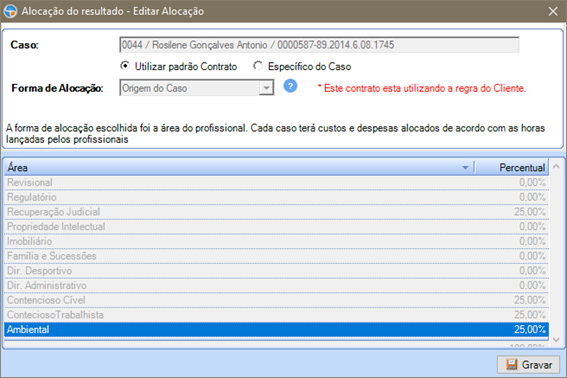Close the Editar Alocação window
The image size is (567, 378).
pyautogui.click(x=553, y=11)
